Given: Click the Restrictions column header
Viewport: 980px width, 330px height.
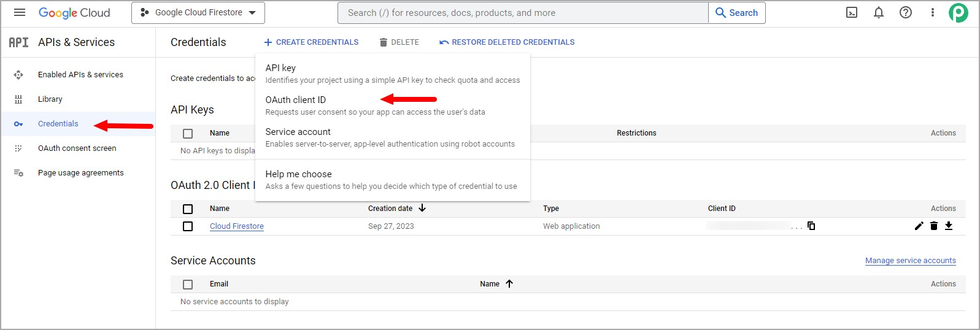Looking at the screenshot, I should [636, 133].
